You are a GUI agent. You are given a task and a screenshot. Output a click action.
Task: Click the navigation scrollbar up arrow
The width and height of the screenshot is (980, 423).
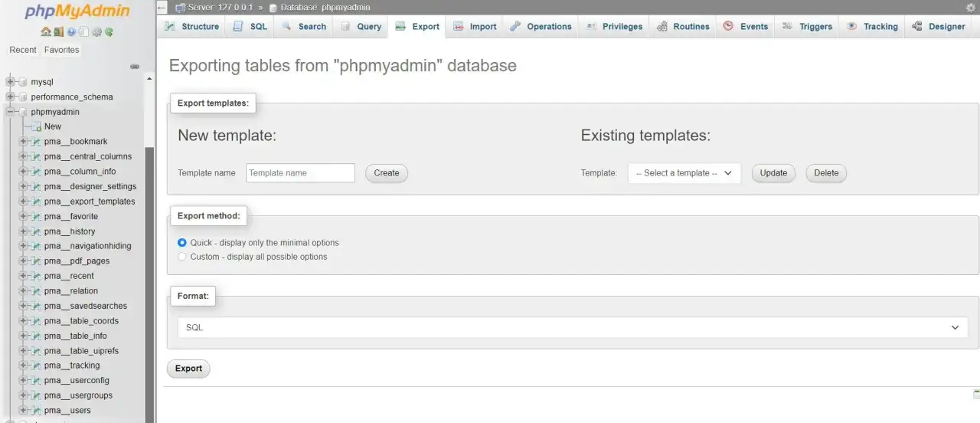[x=149, y=79]
